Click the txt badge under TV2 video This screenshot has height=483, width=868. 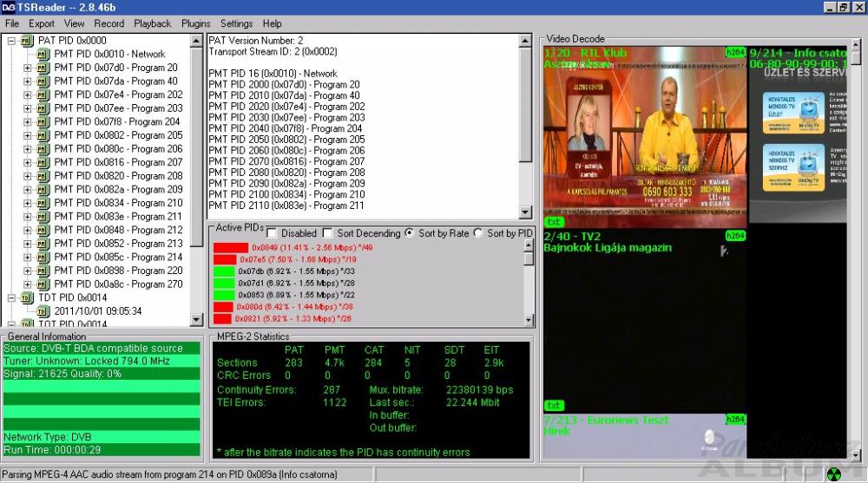pyautogui.click(x=554, y=406)
